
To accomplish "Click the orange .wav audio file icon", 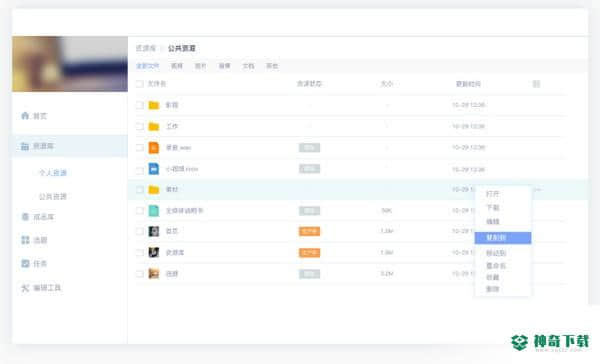I will [x=154, y=147].
